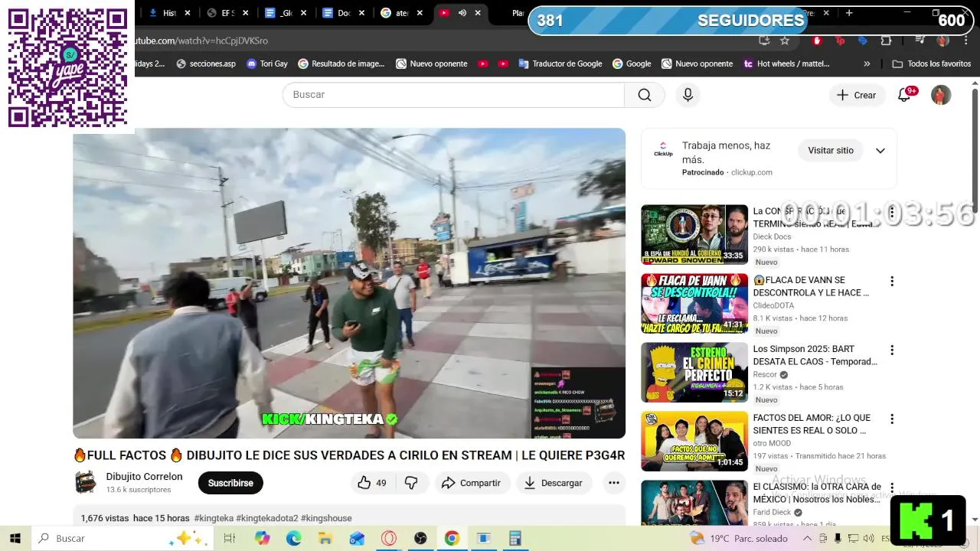This screenshot has height=551, width=980.
Task: Open new browser tab with plus
Action: pyautogui.click(x=848, y=13)
